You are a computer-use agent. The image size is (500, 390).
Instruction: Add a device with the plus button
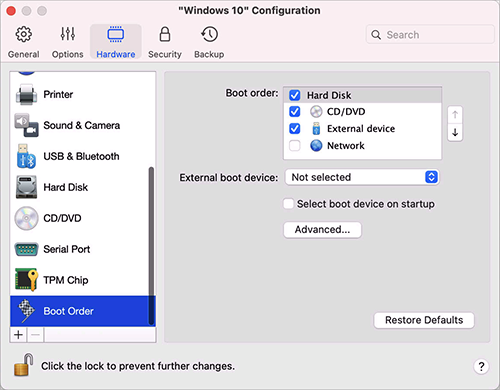coord(19,334)
